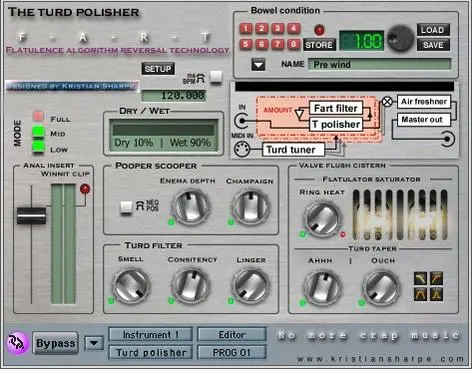
Task: Click the black preset value dial
Action: tap(400, 38)
